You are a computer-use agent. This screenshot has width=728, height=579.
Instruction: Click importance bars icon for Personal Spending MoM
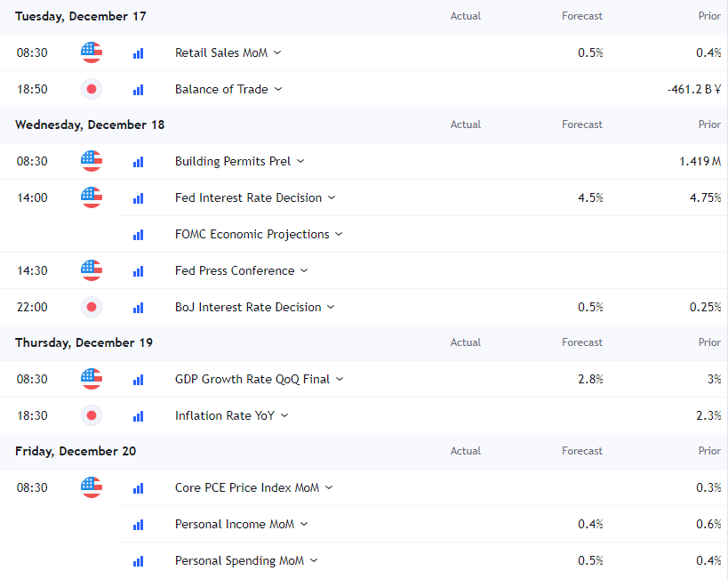[x=138, y=561]
